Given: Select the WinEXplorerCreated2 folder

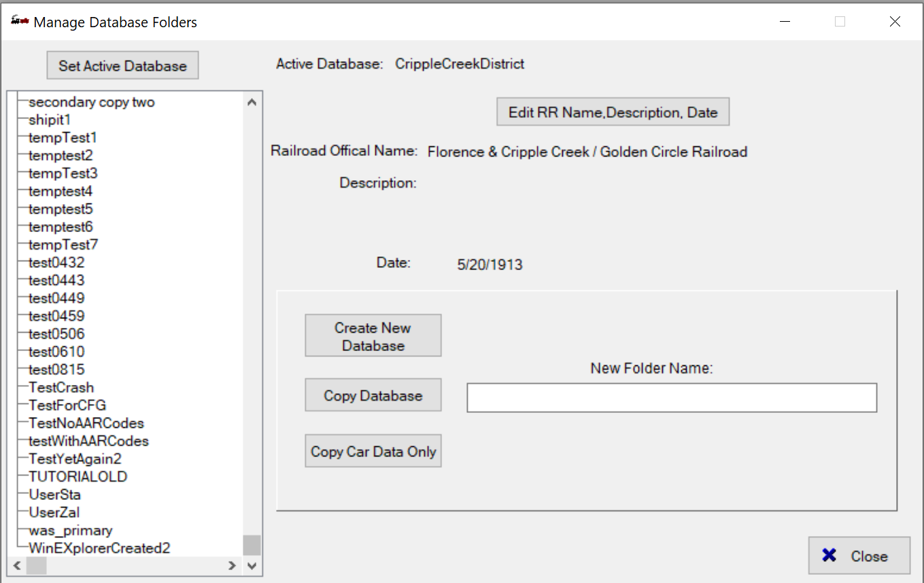Looking at the screenshot, I should click(99, 548).
